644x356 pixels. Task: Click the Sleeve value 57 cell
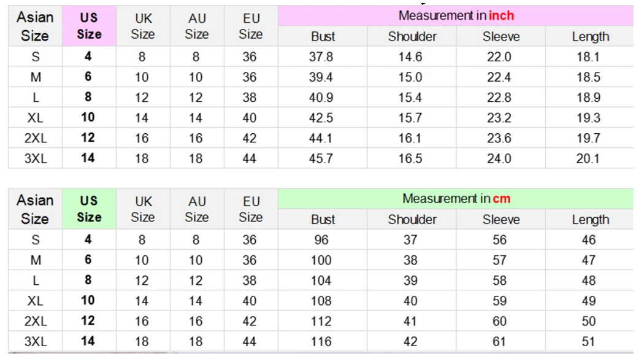point(499,260)
